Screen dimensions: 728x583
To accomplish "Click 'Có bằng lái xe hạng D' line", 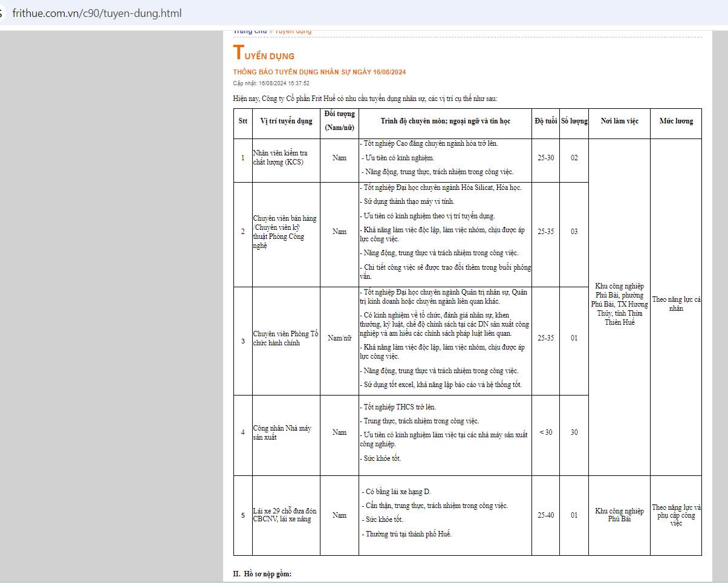I will point(396,492).
